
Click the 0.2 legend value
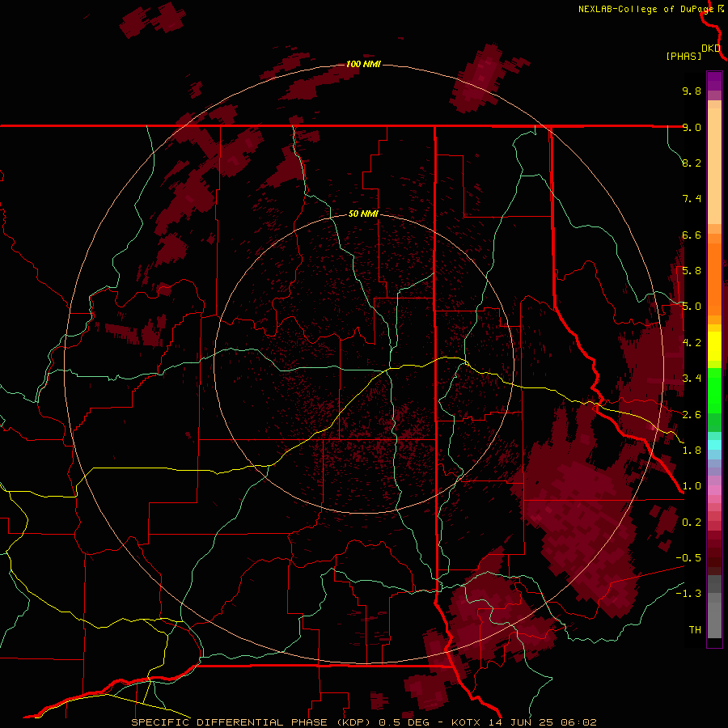[x=692, y=523]
